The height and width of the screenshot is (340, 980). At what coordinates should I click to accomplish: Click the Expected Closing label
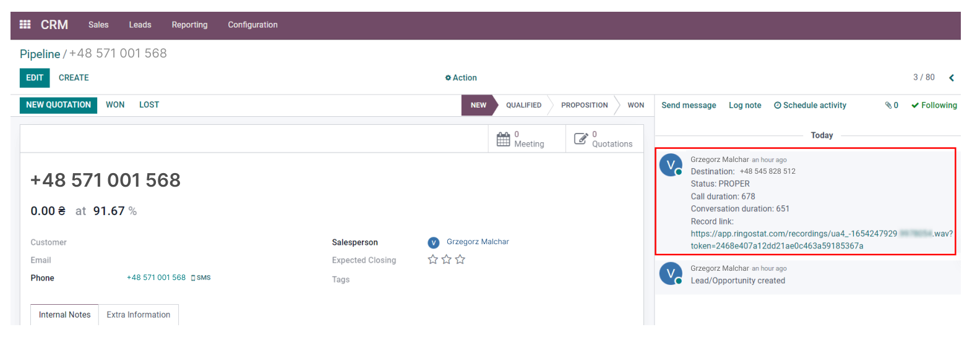point(364,260)
